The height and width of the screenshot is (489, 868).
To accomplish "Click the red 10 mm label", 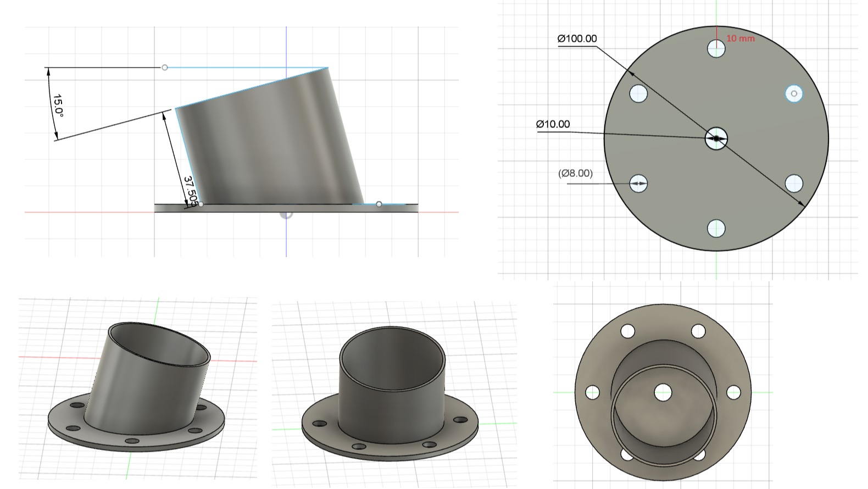I will pyautogui.click(x=741, y=38).
